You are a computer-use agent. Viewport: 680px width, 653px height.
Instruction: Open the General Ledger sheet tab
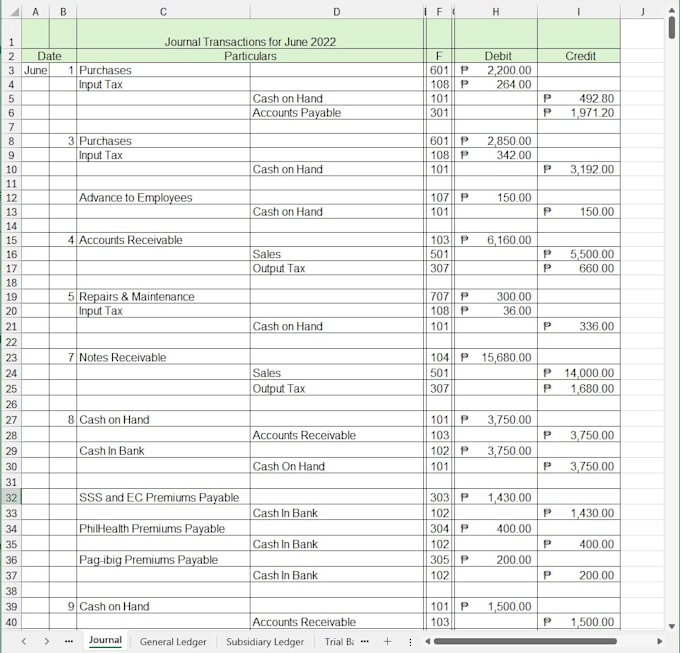pyautogui.click(x=173, y=642)
